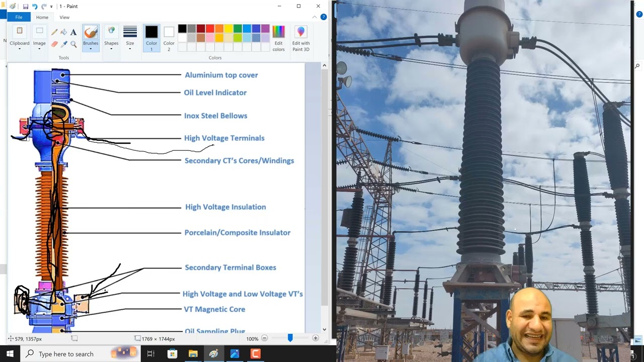Click 'Secondary CT's Cores/Windings' label
The height and width of the screenshot is (362, 644).
[x=239, y=160]
